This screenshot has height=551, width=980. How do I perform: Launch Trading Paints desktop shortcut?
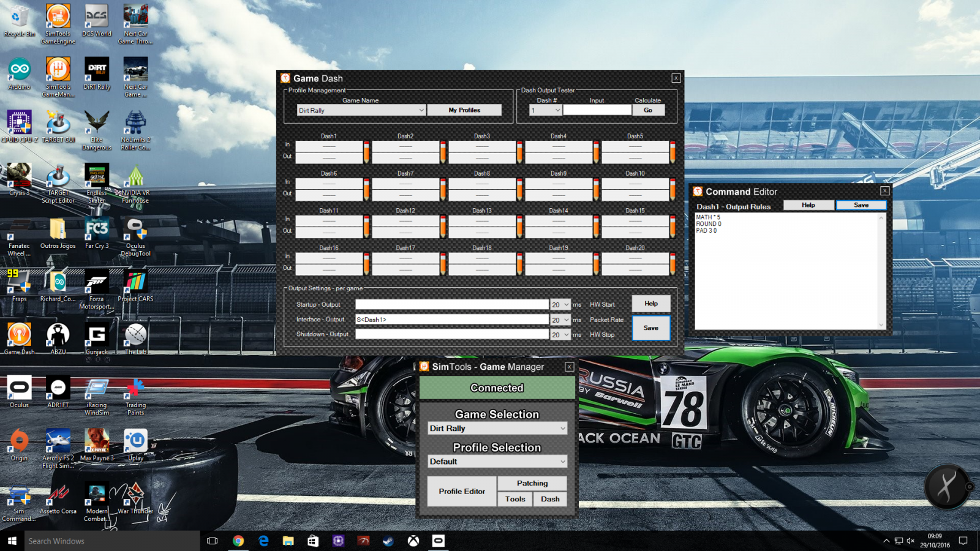coord(135,395)
